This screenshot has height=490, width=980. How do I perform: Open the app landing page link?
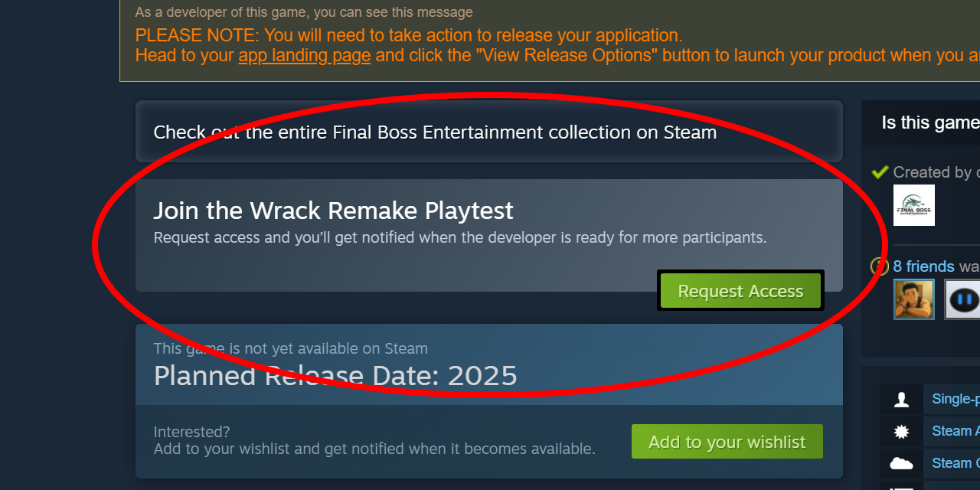(x=305, y=55)
